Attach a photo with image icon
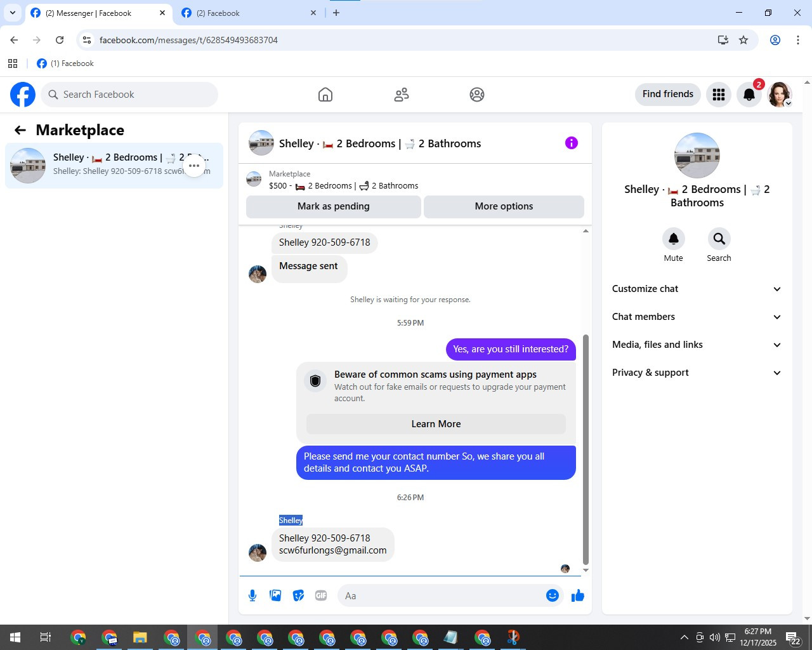The height and width of the screenshot is (650, 812). (x=275, y=595)
